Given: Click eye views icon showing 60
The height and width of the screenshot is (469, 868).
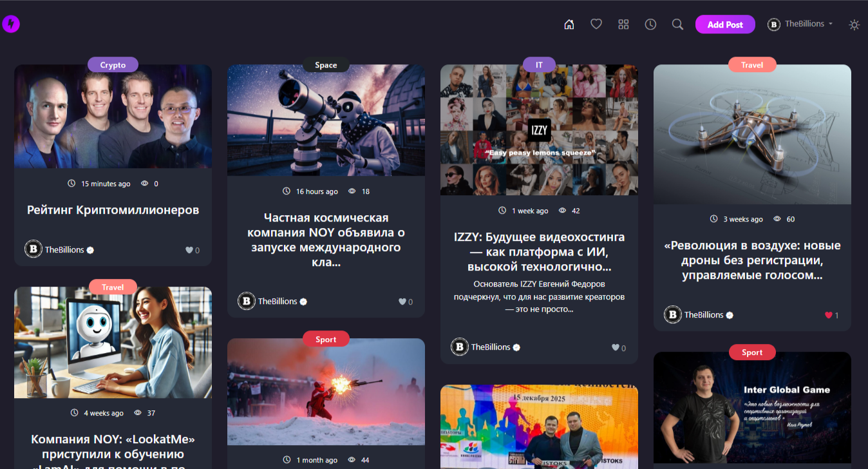Looking at the screenshot, I should coord(777,219).
